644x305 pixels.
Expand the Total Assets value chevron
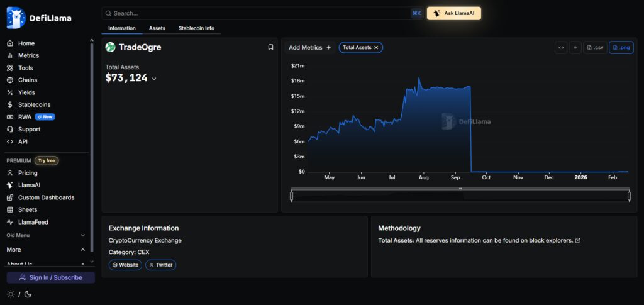click(154, 79)
